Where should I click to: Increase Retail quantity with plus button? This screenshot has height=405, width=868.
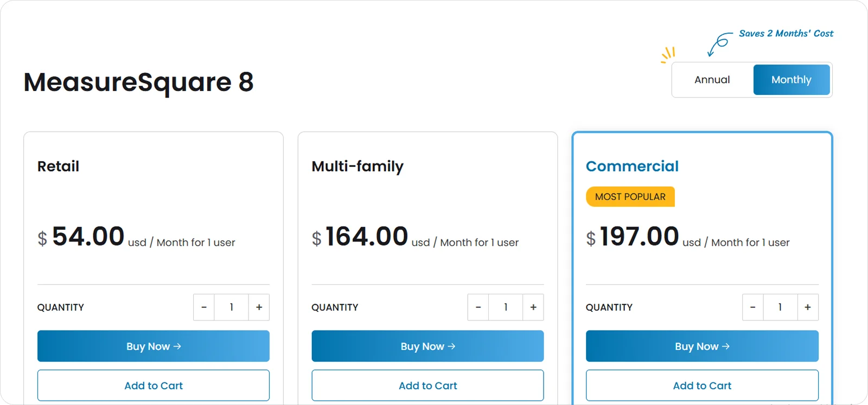pyautogui.click(x=259, y=307)
